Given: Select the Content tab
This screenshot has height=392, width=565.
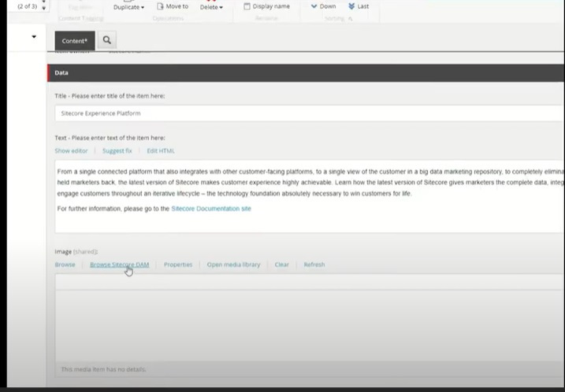Looking at the screenshot, I should pos(75,41).
